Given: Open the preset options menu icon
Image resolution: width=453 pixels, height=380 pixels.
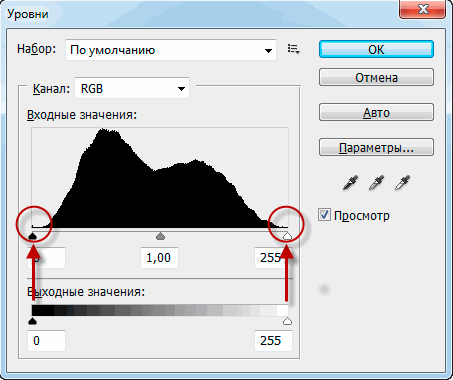Looking at the screenshot, I should point(293,49).
